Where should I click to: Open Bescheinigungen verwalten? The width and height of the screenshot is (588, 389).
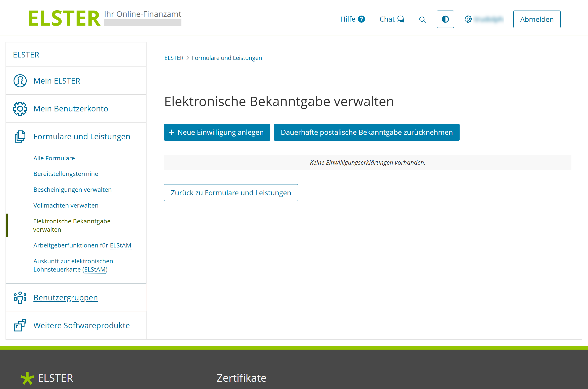click(x=73, y=190)
